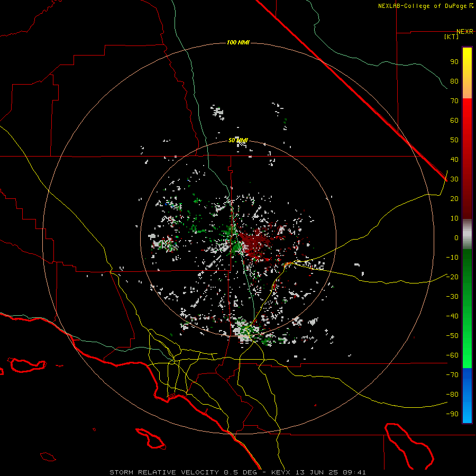Click the -50 value on velocity scale
The height and width of the screenshot is (476, 476).
coord(452,336)
